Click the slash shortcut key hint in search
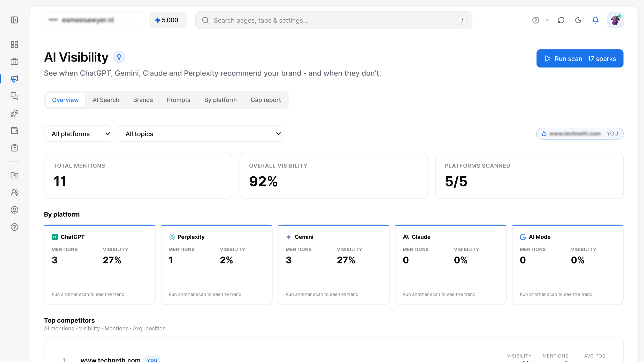The width and height of the screenshot is (644, 362). click(462, 20)
